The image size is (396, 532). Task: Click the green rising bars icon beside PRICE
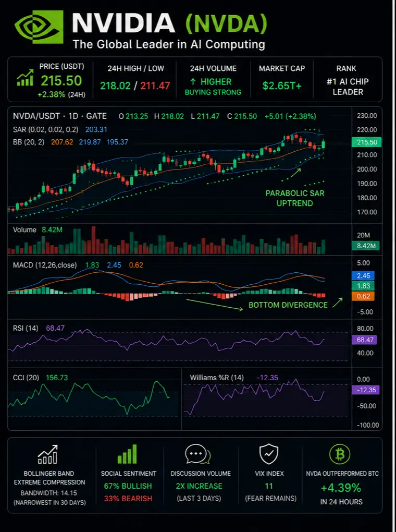tap(25, 78)
